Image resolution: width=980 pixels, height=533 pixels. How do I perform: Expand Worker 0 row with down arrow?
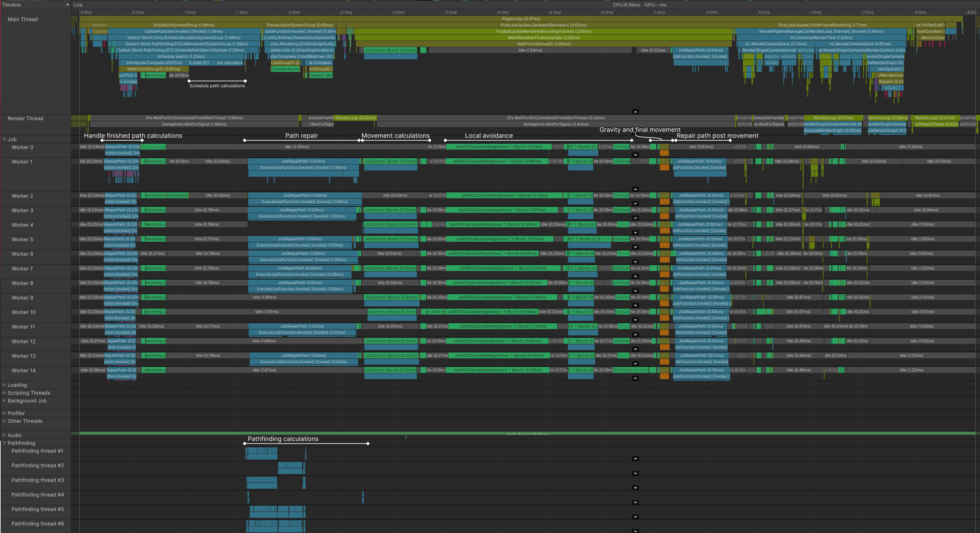635,155
